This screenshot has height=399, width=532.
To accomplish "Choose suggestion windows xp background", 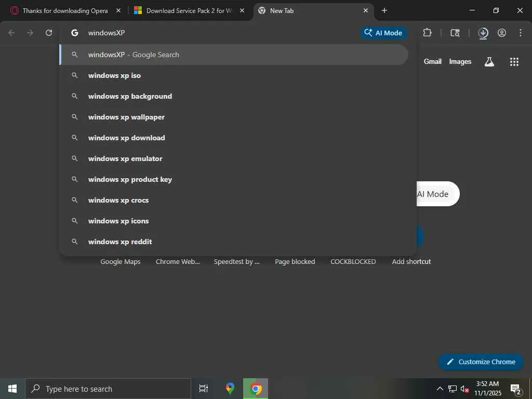I will click(234, 96).
